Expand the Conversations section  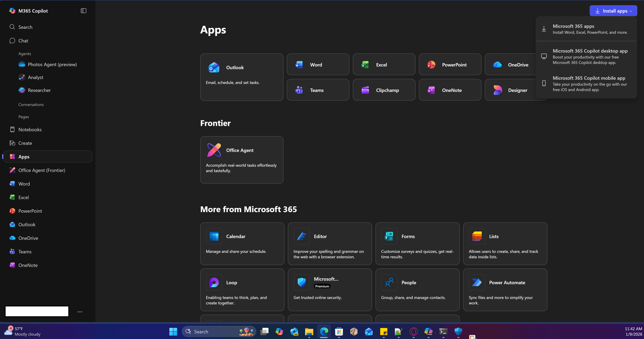coord(31,104)
